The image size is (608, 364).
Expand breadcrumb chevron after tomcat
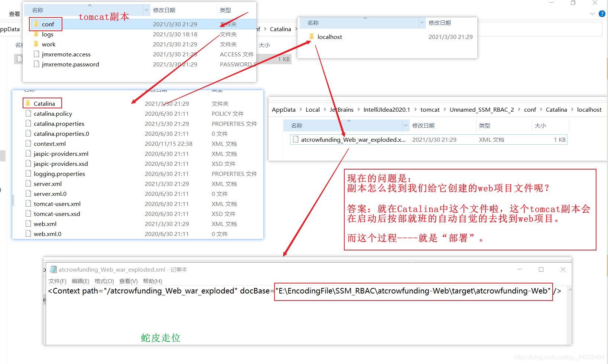point(445,109)
